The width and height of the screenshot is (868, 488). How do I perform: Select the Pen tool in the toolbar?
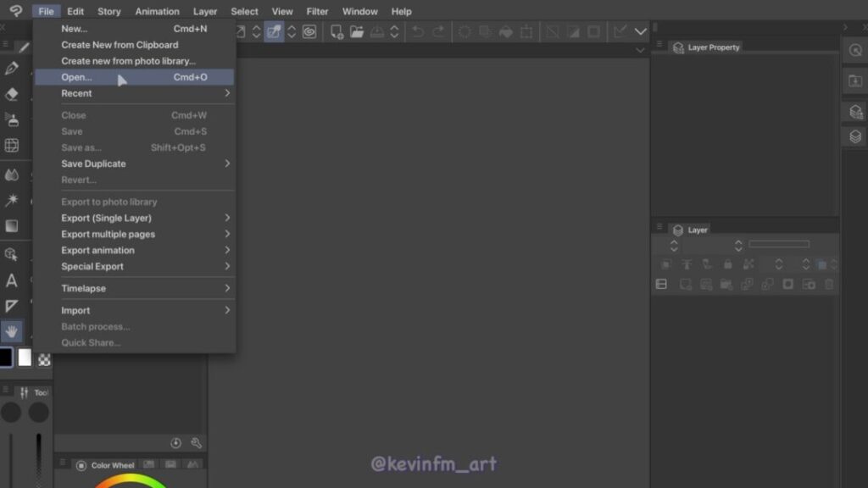point(12,69)
